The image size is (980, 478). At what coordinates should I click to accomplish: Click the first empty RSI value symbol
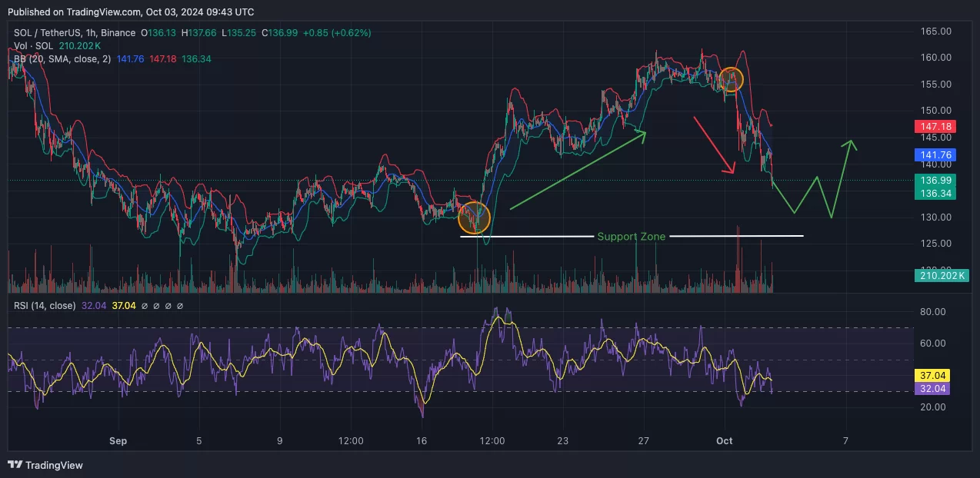tap(143, 306)
